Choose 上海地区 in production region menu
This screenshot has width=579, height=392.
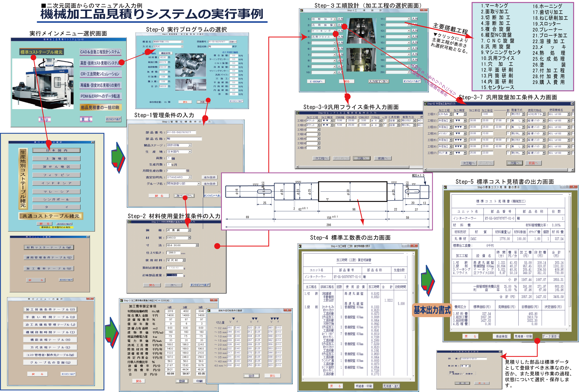[56, 159]
